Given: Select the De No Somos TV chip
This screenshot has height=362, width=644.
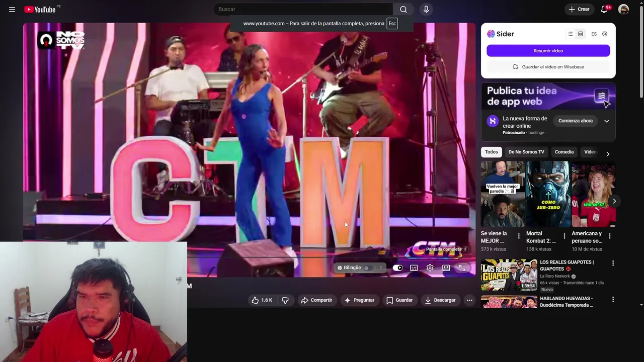Looking at the screenshot, I should click(526, 152).
